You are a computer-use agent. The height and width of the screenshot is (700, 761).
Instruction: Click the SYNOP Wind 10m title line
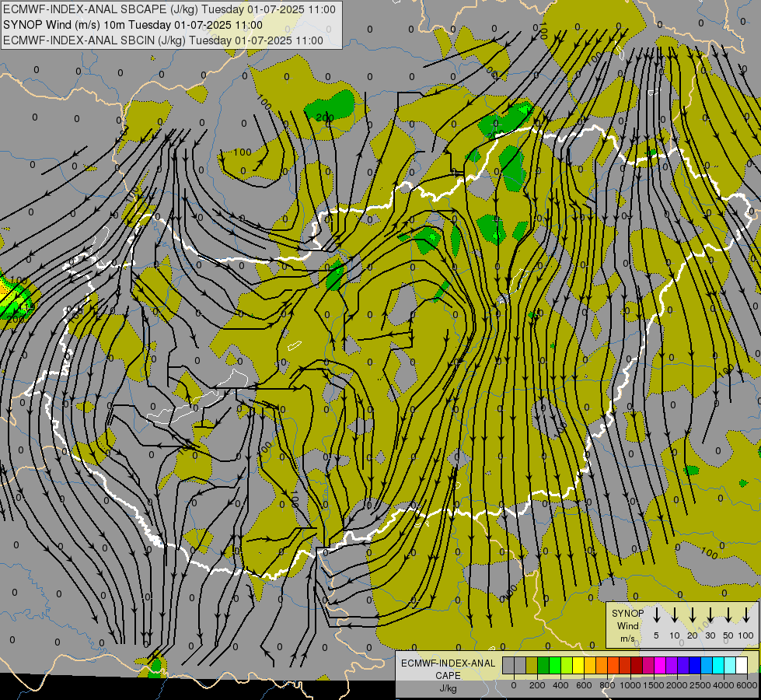(132, 25)
